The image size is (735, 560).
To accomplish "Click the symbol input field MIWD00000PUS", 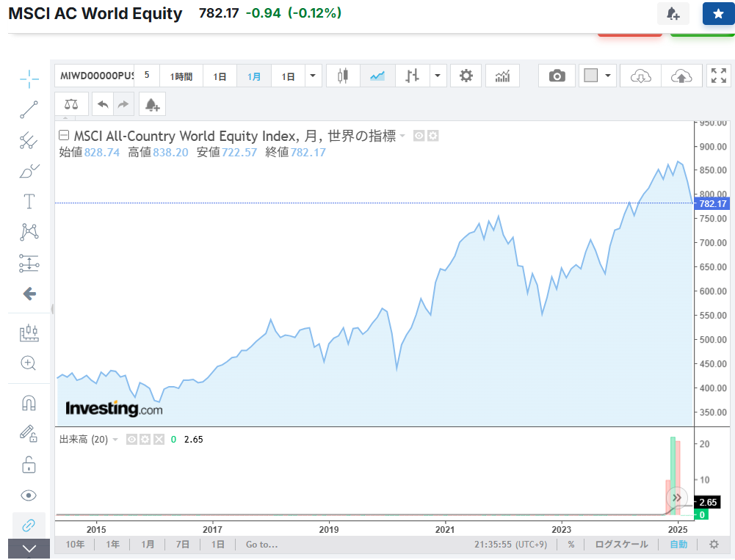I will click(95, 76).
